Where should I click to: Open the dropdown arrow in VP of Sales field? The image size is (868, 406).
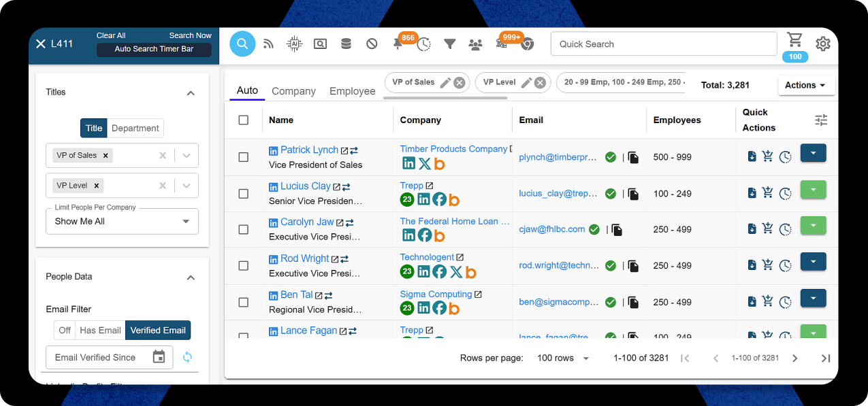(187, 155)
